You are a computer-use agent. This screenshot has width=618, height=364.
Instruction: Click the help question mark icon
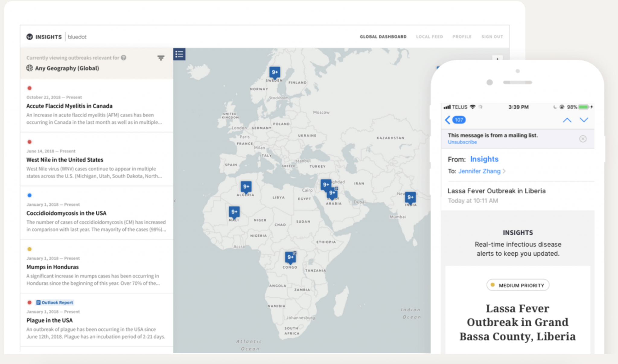tap(123, 58)
